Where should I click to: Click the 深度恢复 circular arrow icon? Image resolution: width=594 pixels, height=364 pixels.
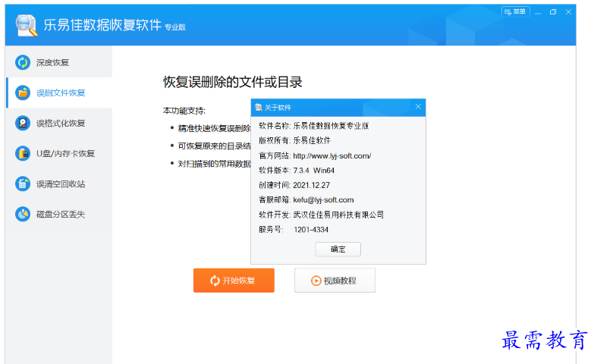[23, 62]
